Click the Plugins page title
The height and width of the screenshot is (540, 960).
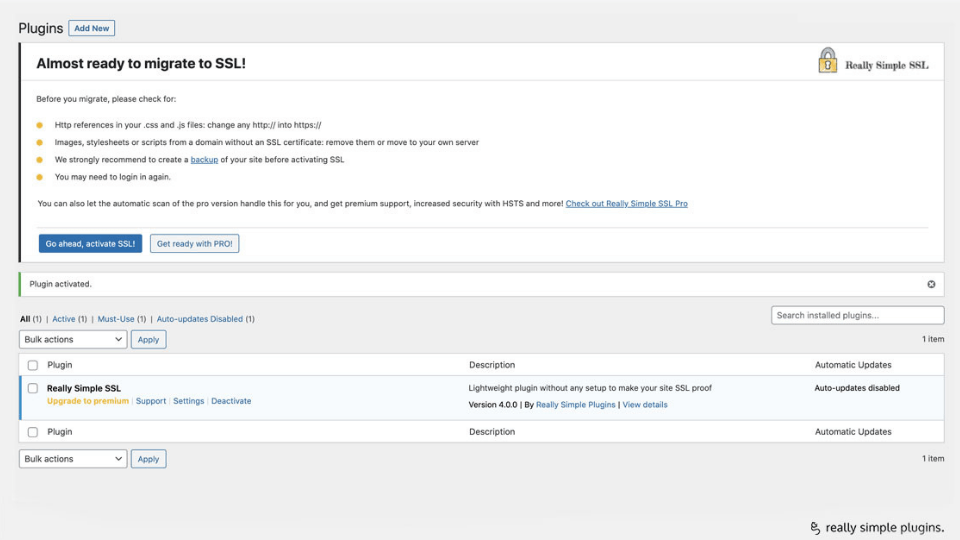click(x=40, y=28)
